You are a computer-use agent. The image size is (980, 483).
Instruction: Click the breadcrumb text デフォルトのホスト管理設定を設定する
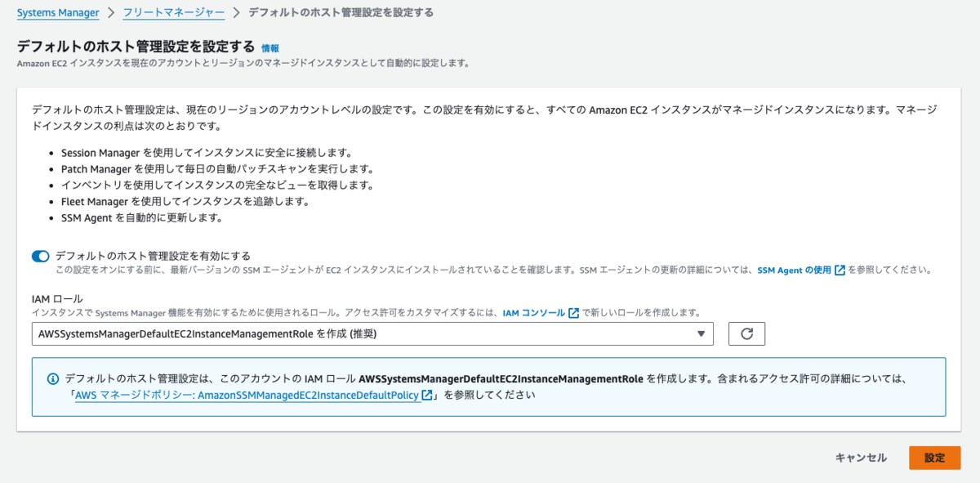pos(341,13)
